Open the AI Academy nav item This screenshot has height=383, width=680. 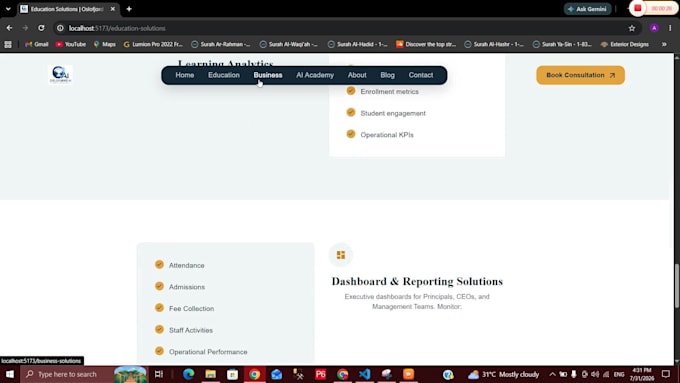point(315,75)
